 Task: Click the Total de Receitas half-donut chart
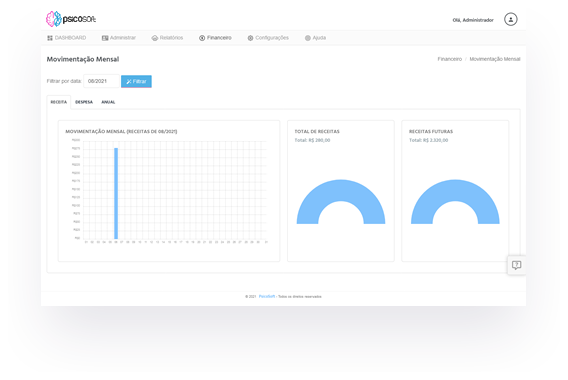pyautogui.click(x=341, y=202)
